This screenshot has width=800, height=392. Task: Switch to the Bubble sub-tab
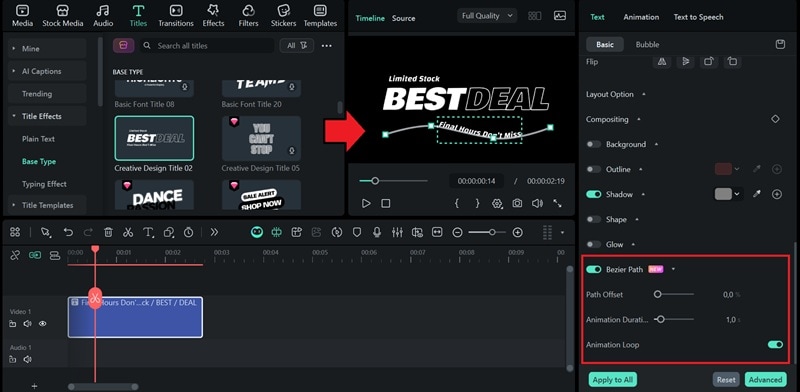(x=647, y=44)
